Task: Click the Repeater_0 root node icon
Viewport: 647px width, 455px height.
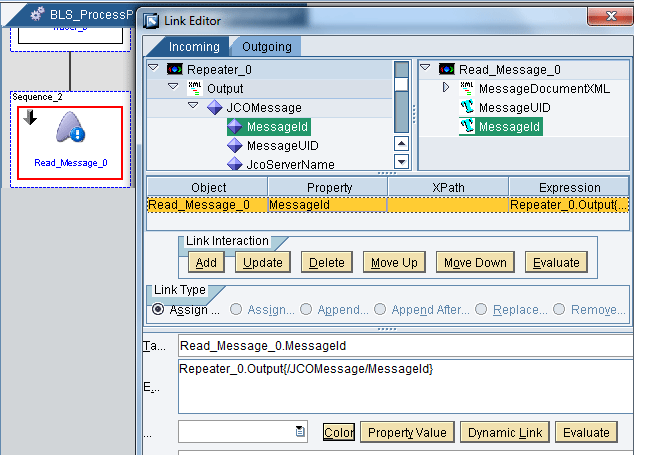Action: [x=174, y=69]
